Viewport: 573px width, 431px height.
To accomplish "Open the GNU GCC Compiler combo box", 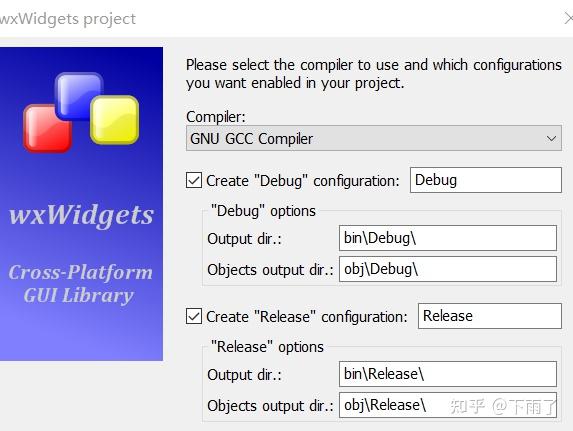I will point(373,138).
